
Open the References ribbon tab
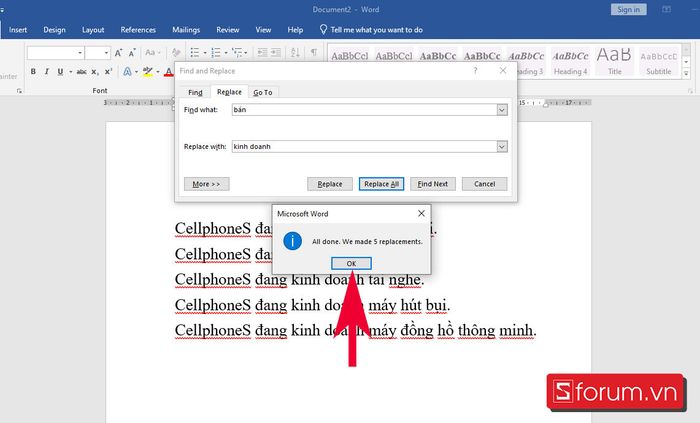coord(138,30)
